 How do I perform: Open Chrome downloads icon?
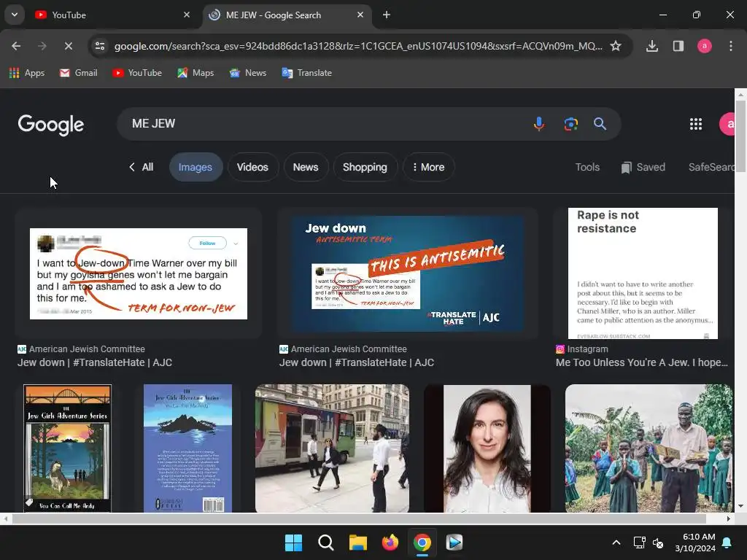(x=651, y=46)
